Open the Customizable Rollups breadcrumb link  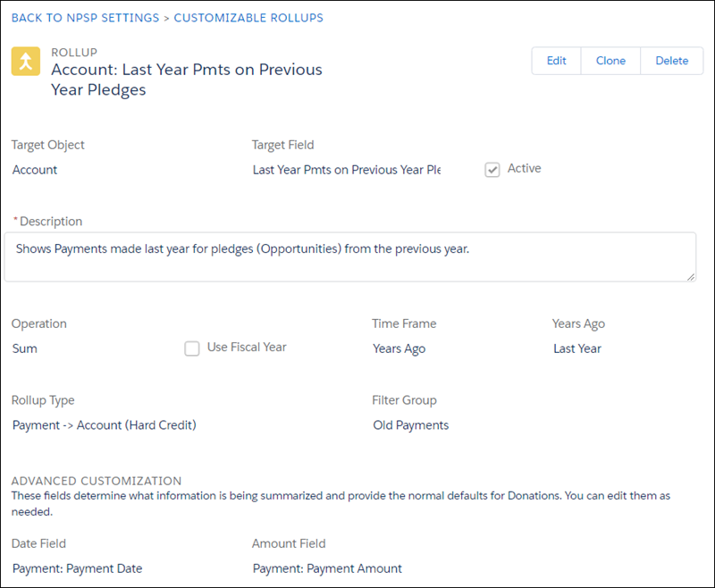click(x=248, y=18)
